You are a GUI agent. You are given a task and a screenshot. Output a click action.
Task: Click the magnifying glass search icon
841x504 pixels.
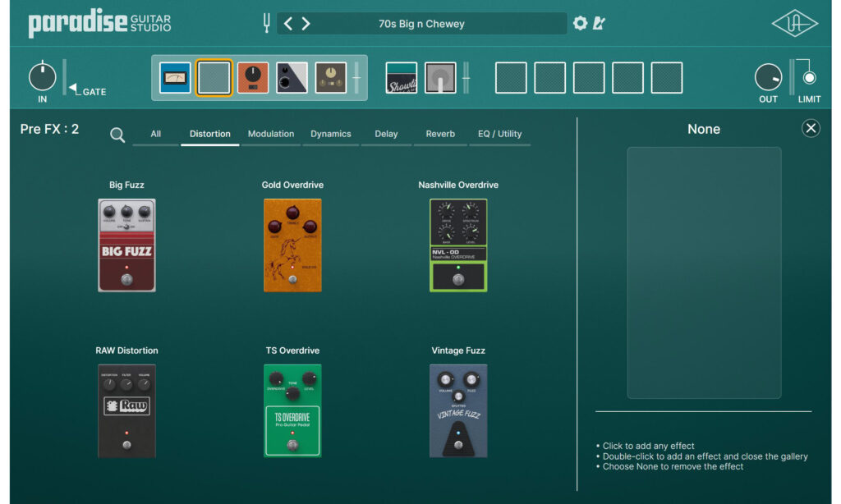tap(117, 135)
